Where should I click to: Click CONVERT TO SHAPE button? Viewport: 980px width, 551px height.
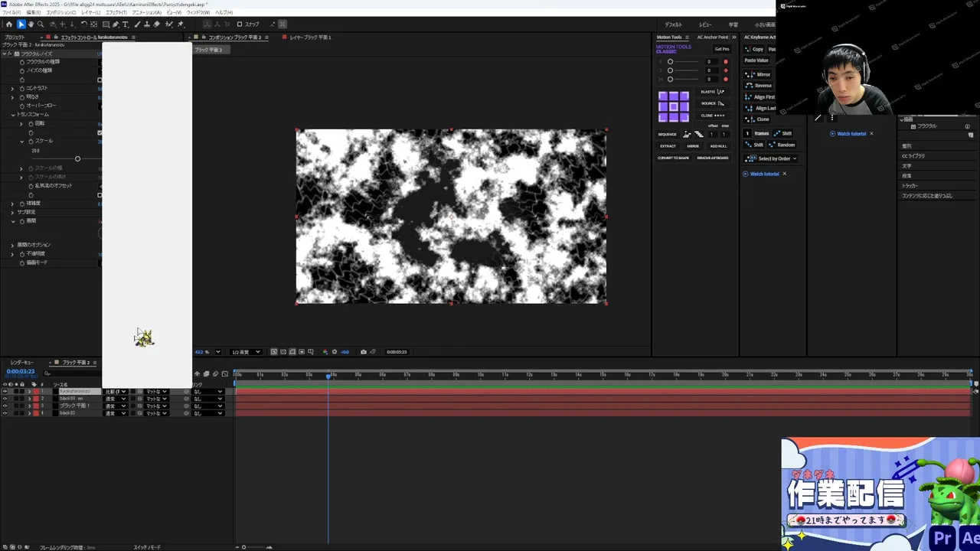pos(673,158)
